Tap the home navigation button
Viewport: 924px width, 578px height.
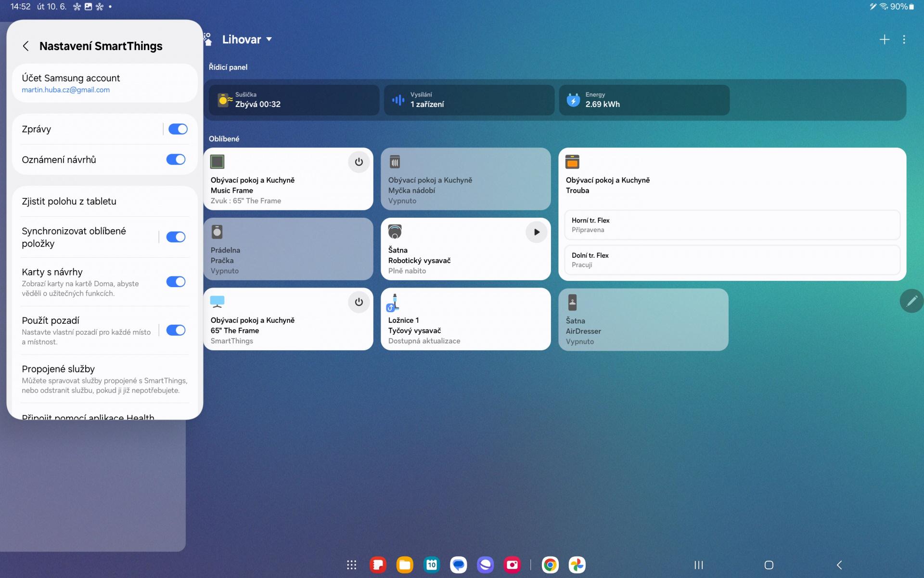pos(769,565)
